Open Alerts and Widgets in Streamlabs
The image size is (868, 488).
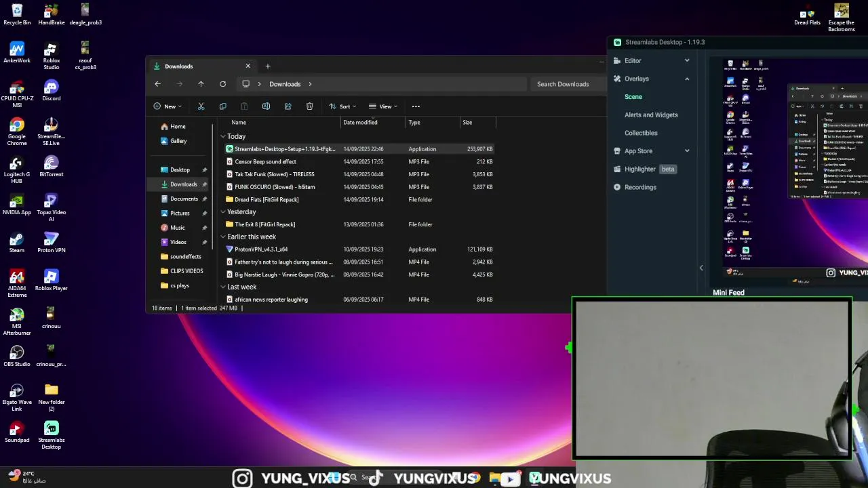(651, 115)
